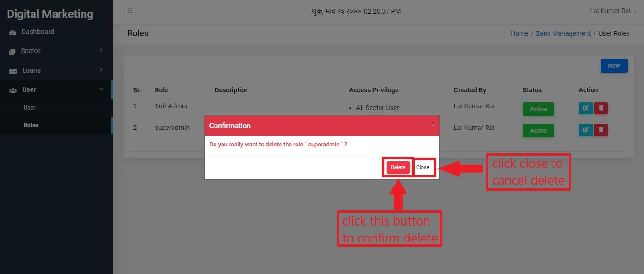Image resolution: width=644 pixels, height=274 pixels.
Task: Edit the superadmin role via pencil icon
Action: click(586, 129)
